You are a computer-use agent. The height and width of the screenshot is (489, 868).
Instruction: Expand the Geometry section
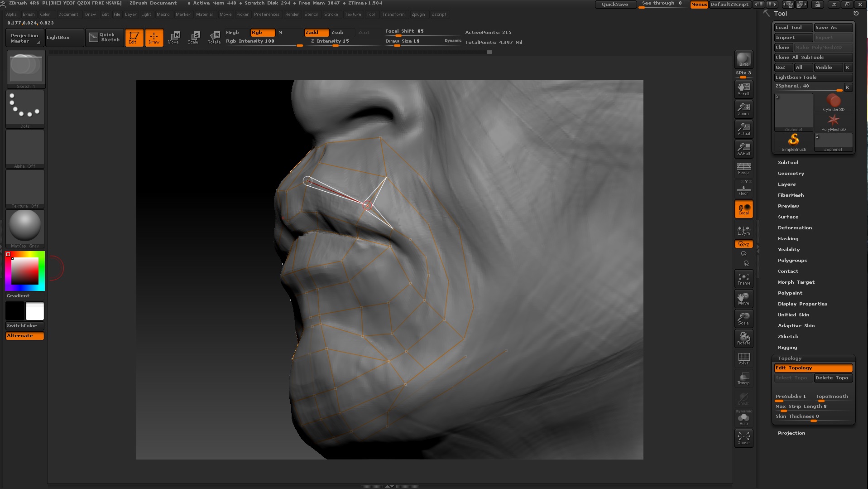791,174
